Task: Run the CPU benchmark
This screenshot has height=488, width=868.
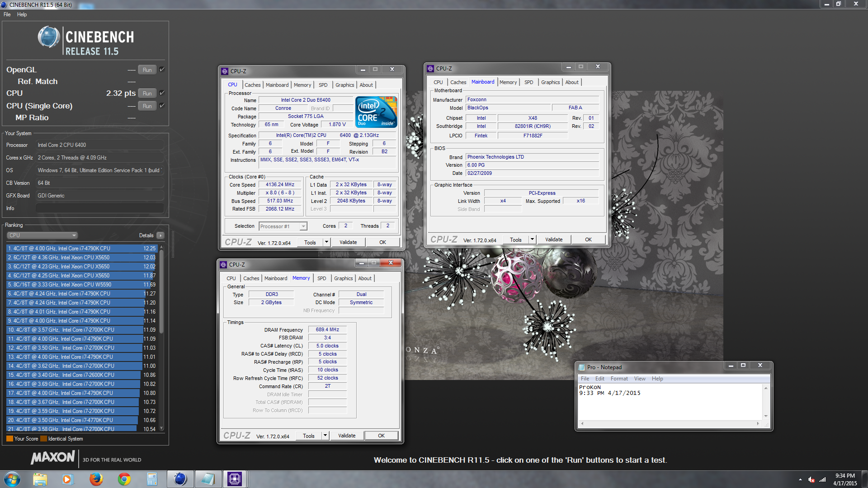Action: (147, 93)
